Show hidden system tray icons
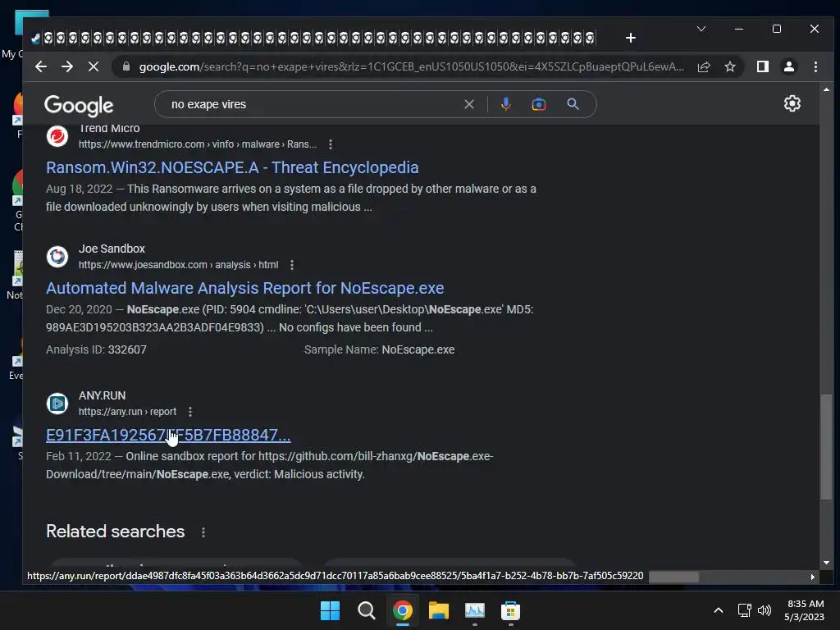The height and width of the screenshot is (630, 840). click(x=719, y=610)
